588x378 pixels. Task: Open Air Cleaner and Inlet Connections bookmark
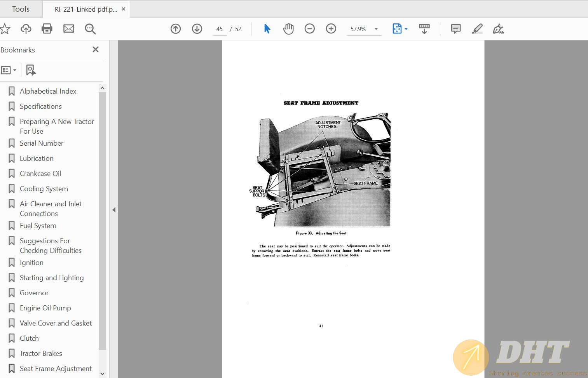[51, 209]
